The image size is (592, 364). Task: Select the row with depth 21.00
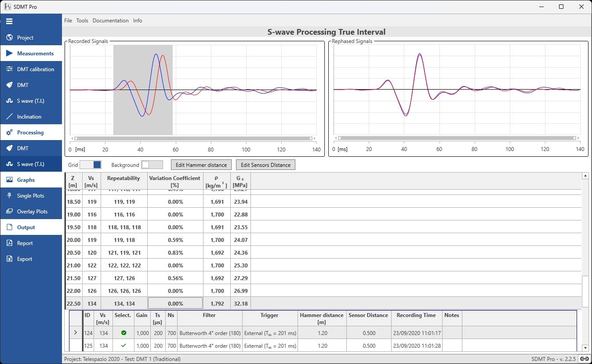pyautogui.click(x=323, y=266)
